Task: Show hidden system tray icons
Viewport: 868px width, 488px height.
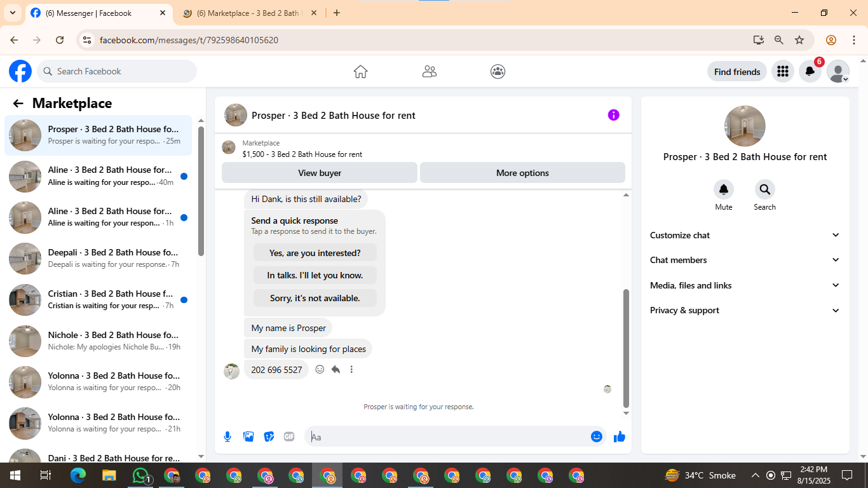Action: [756, 475]
